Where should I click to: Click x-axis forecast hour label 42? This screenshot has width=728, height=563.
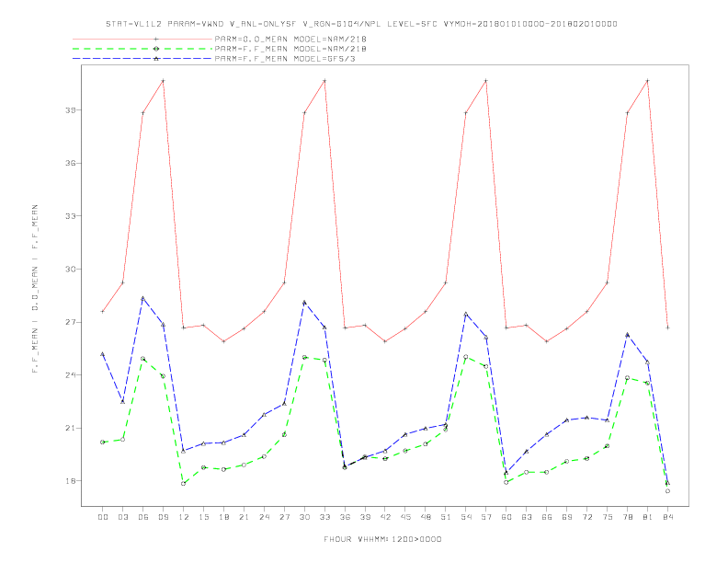pyautogui.click(x=385, y=517)
